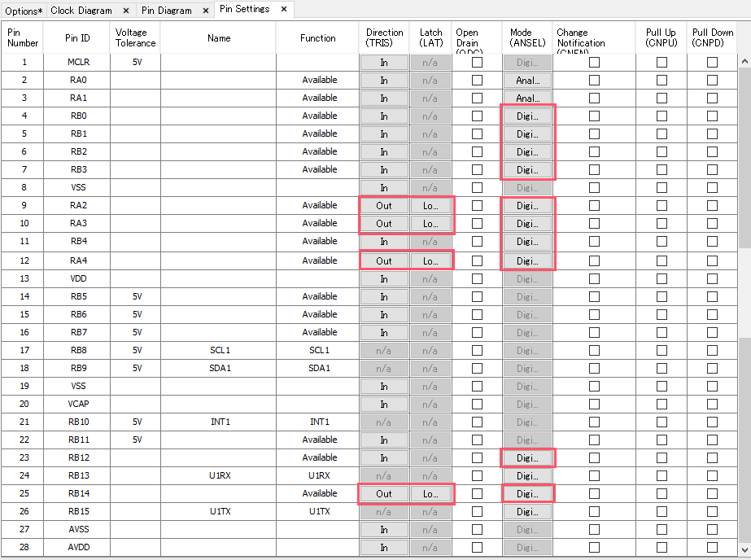Toggle RB7 direction In button

[x=384, y=333]
